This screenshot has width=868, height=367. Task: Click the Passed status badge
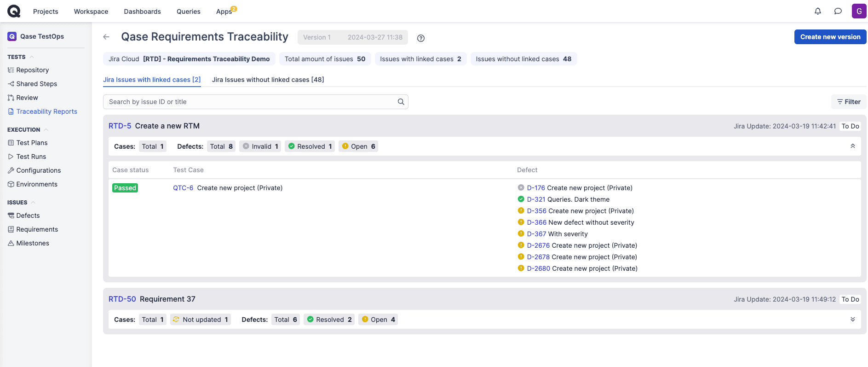[125, 188]
